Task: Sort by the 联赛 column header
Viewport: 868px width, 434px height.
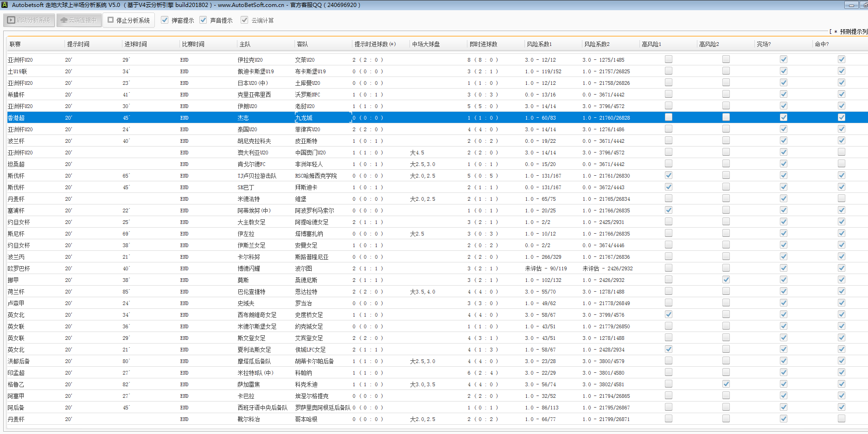Action: (15, 45)
